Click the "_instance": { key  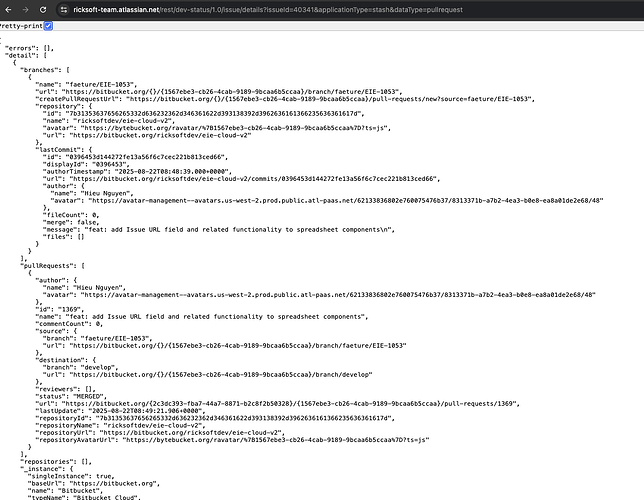click(x=46, y=469)
